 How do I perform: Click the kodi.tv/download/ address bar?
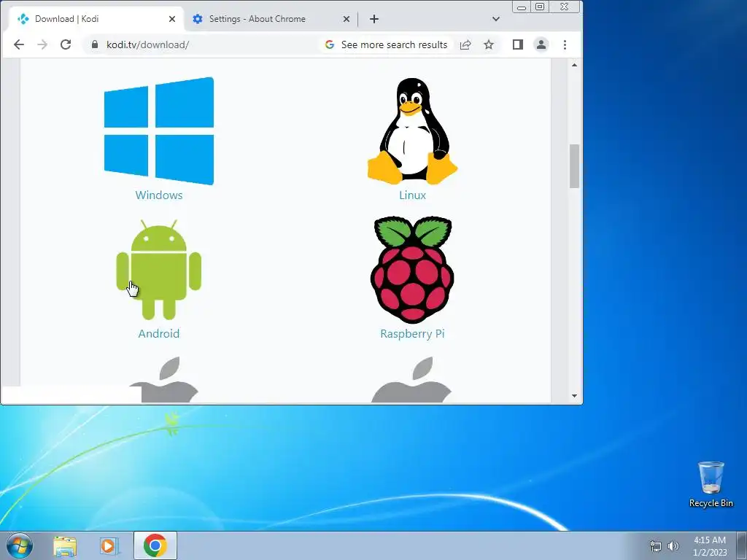[x=147, y=44]
